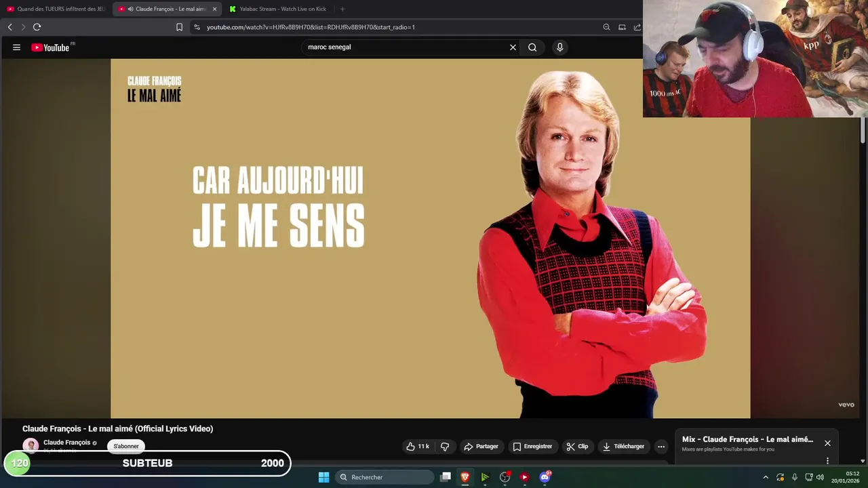The height and width of the screenshot is (488, 868).
Task: Click the Partager share button
Action: coord(481,447)
